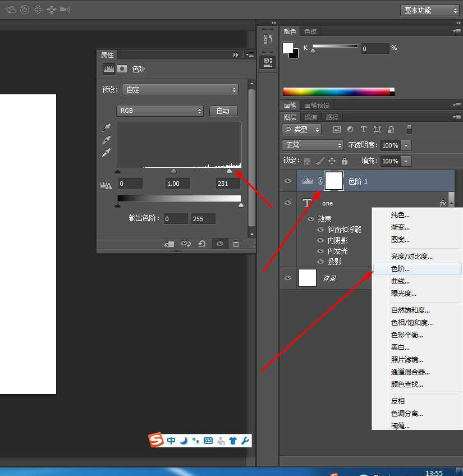Click the layer mask thumbnail of 色阶 1
The height and width of the screenshot is (476, 463).
(x=333, y=181)
